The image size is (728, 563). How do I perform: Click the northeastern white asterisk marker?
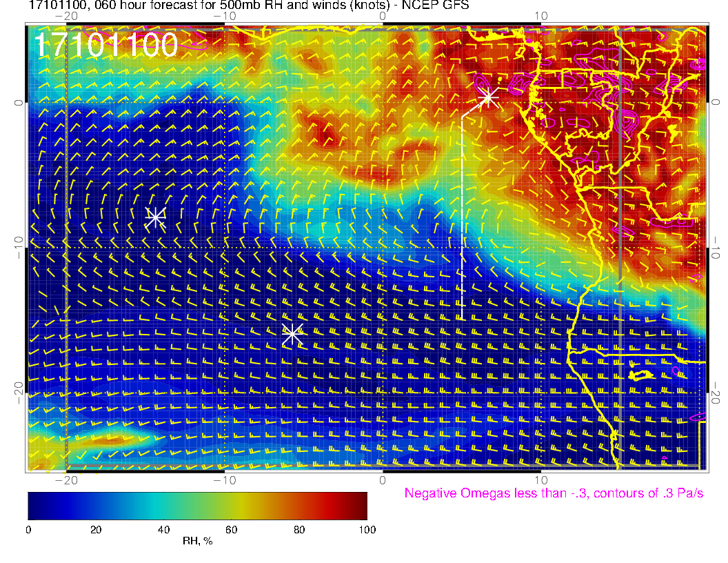tap(488, 97)
